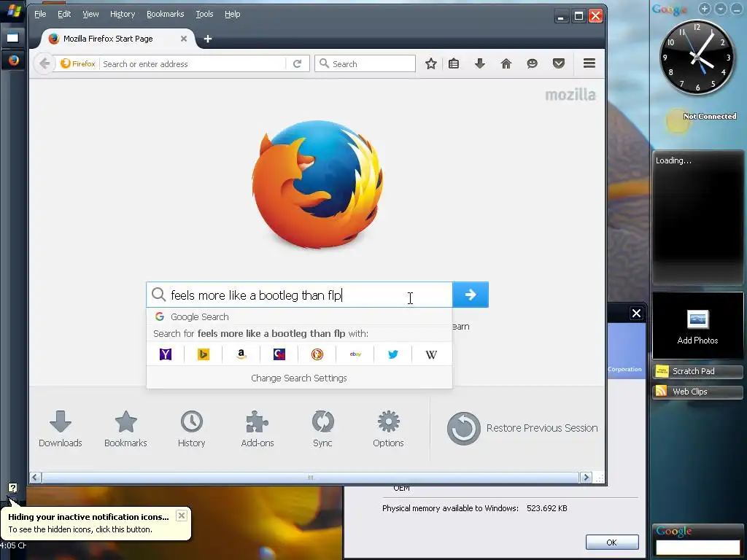This screenshot has height=560, width=747.
Task: Click the analog clock gadget
Action: pos(697,57)
